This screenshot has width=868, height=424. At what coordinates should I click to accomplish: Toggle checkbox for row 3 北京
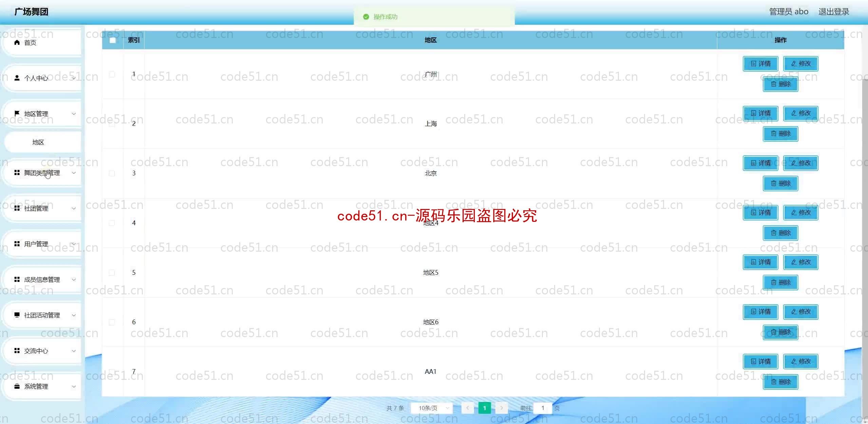111,173
